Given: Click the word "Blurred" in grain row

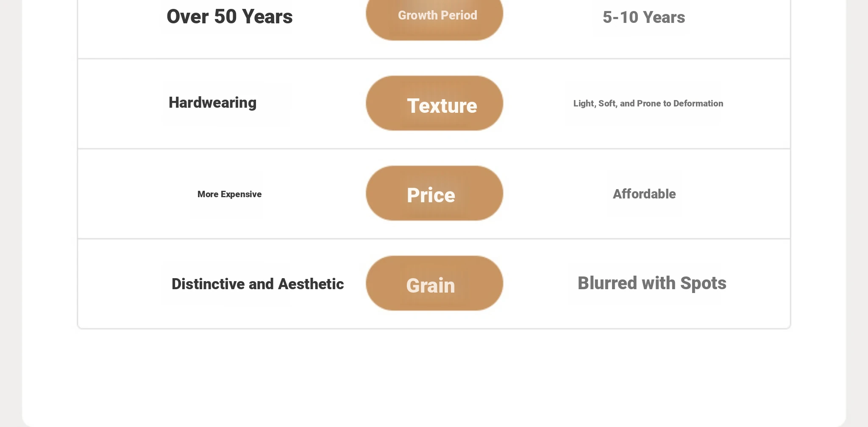Looking at the screenshot, I should click(x=607, y=283).
